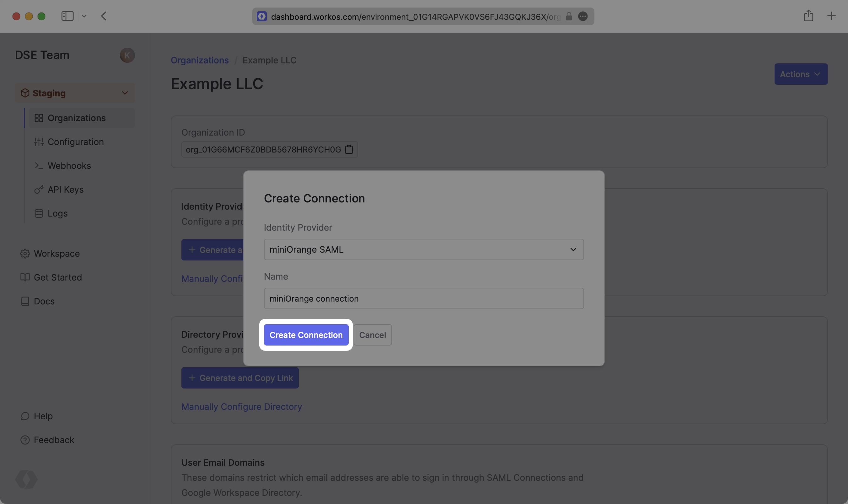Go to Configuration in the sidebar
The image size is (848, 504).
click(75, 142)
